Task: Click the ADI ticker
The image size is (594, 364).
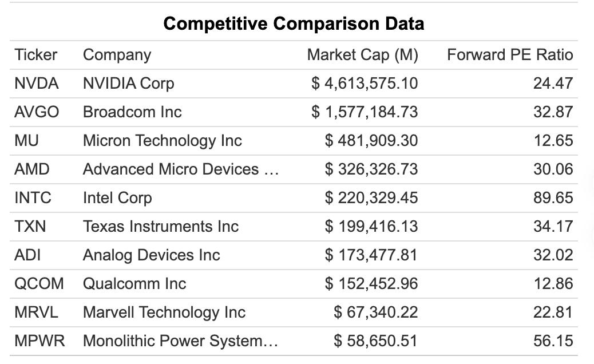Action: click(x=27, y=255)
